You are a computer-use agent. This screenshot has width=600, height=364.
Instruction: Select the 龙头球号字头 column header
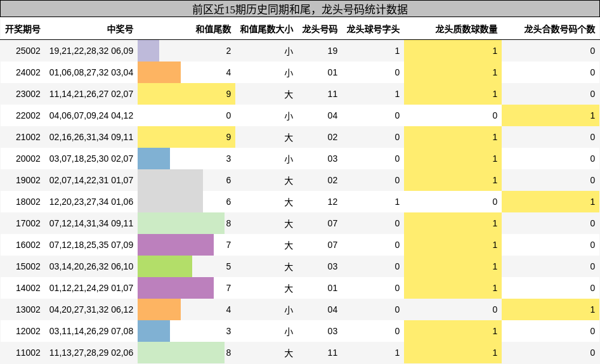pos(373,29)
